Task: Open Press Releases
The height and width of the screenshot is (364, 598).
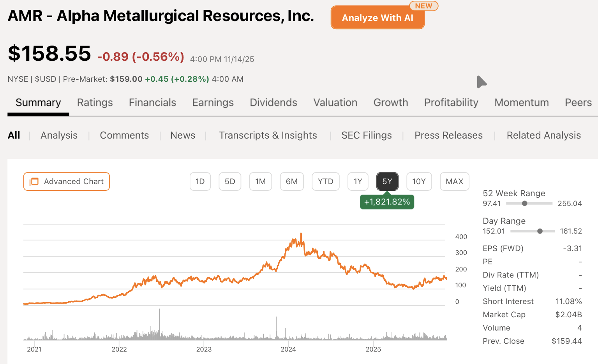Action: [448, 135]
